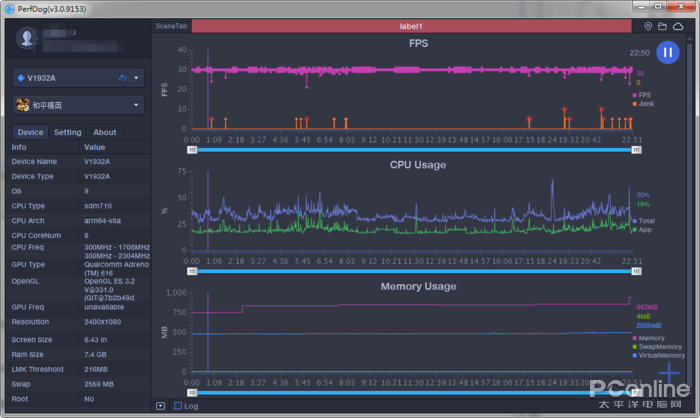Select the CPU Arch value arm64-v8a
The width and height of the screenshot is (700, 418).
click(102, 221)
